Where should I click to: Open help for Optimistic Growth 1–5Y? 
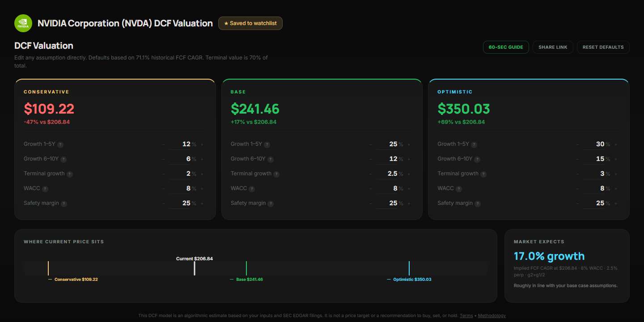click(474, 144)
